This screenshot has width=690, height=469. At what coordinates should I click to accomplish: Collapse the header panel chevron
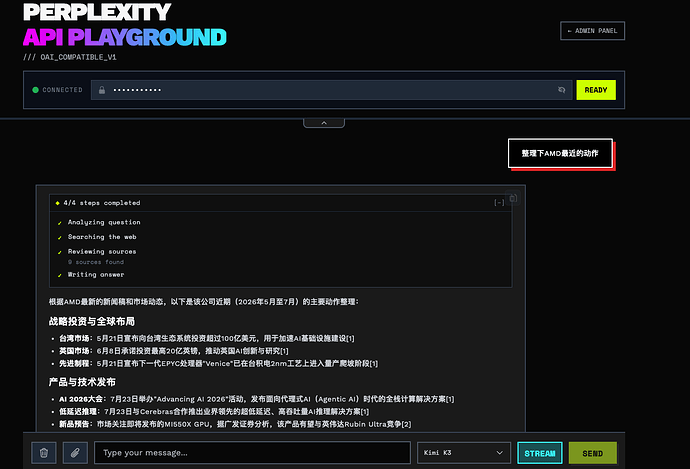(x=324, y=123)
